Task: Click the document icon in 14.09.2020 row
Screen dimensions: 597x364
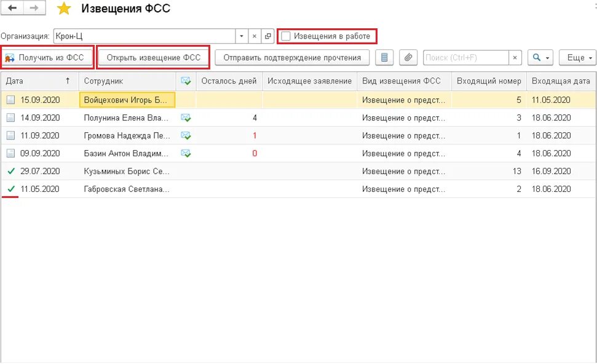Action: [x=10, y=117]
